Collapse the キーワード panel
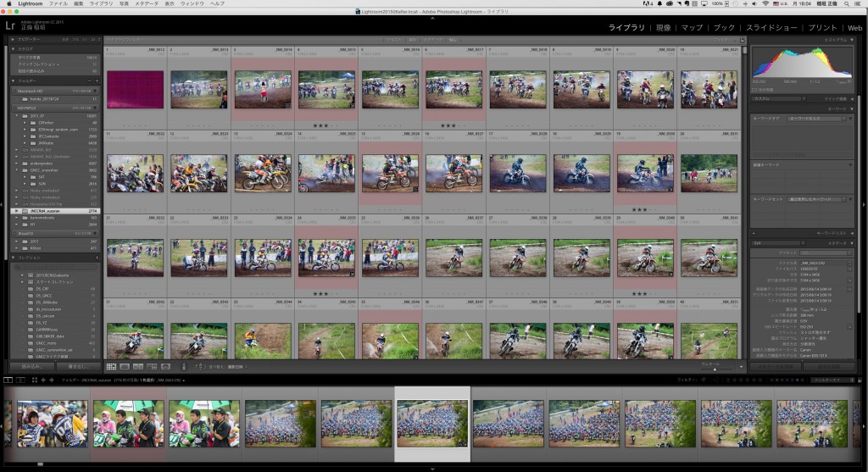The height and width of the screenshot is (472, 868). 851,109
